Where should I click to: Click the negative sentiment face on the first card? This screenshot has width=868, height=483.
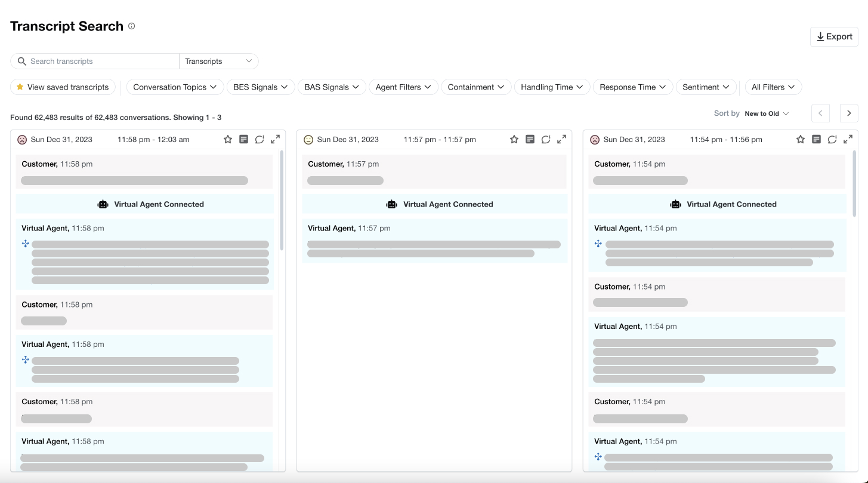point(22,139)
